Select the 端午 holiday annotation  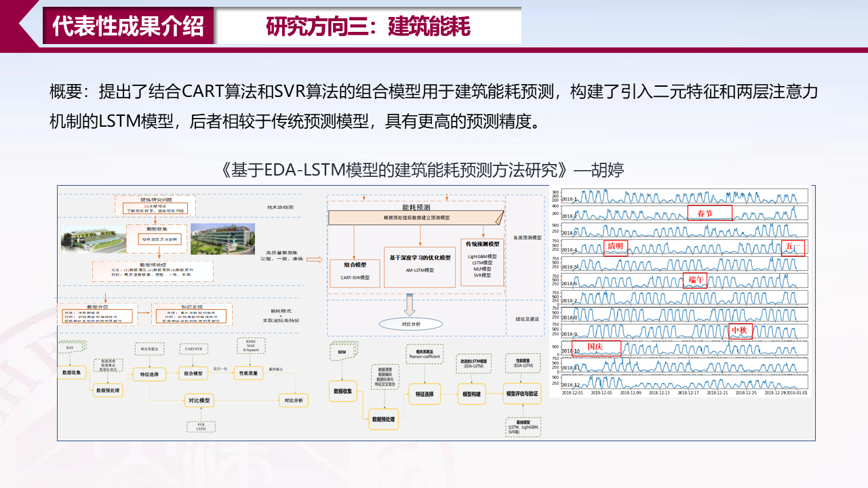(694, 280)
